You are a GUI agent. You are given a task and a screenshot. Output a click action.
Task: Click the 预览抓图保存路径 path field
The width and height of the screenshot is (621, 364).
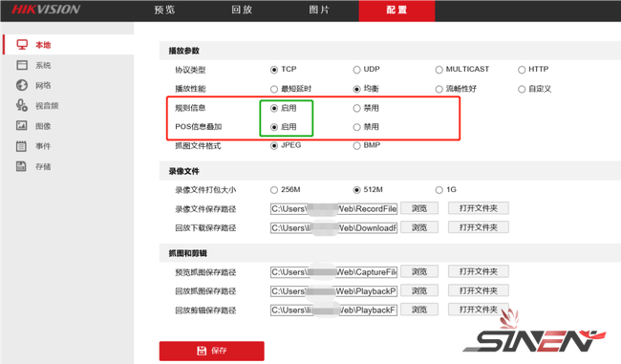tap(333, 272)
